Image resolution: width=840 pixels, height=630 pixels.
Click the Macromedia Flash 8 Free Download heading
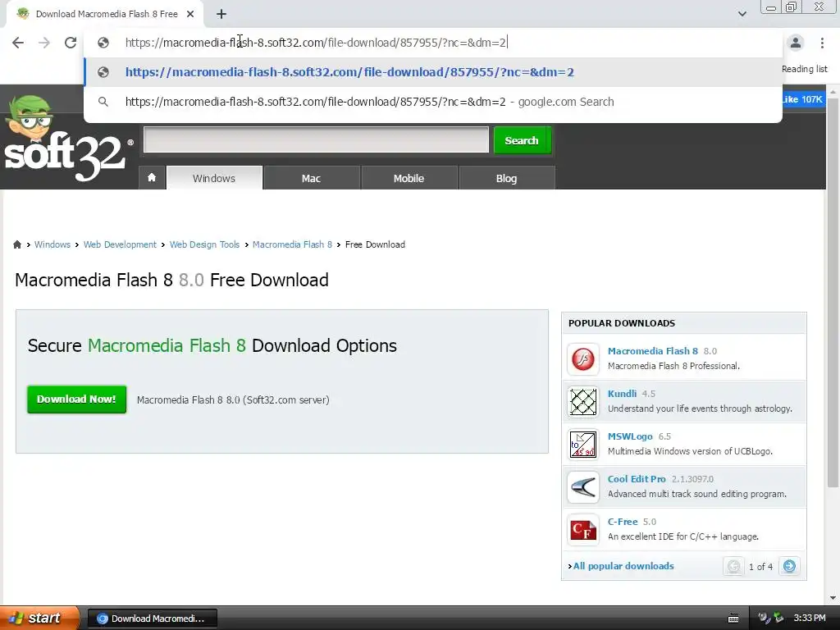172,281
